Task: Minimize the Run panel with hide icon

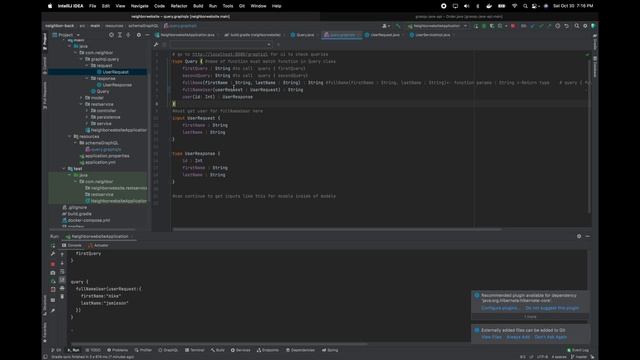Action: pyautogui.click(x=588, y=236)
